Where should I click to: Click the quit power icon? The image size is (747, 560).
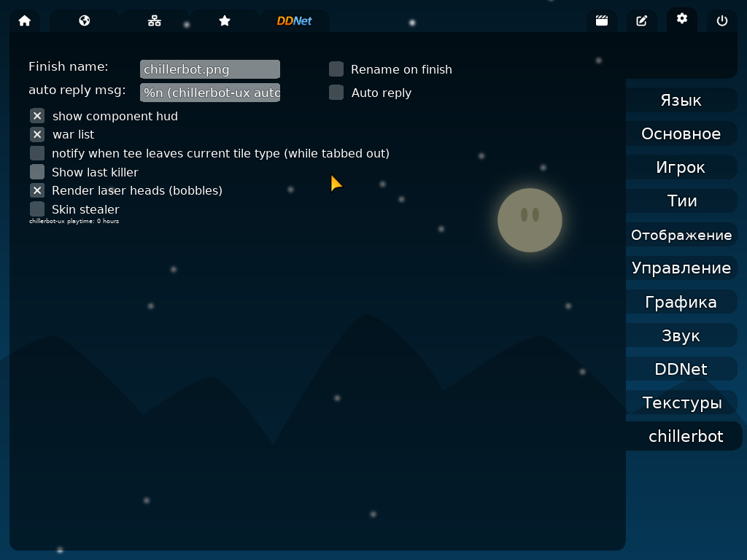721,21
